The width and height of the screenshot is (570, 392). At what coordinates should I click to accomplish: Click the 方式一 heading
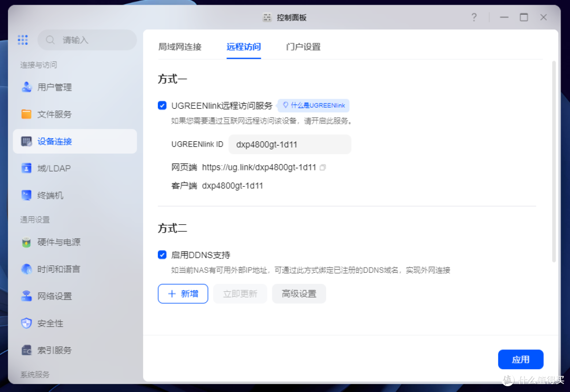pos(172,79)
